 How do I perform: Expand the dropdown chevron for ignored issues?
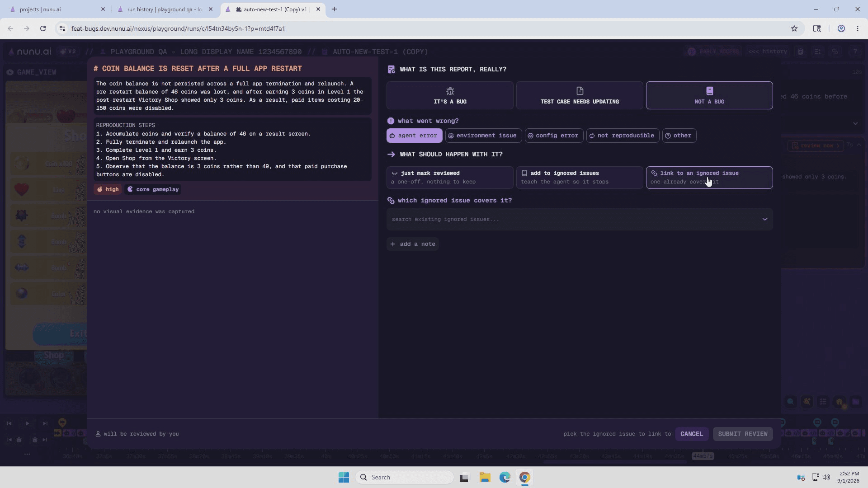tap(764, 219)
